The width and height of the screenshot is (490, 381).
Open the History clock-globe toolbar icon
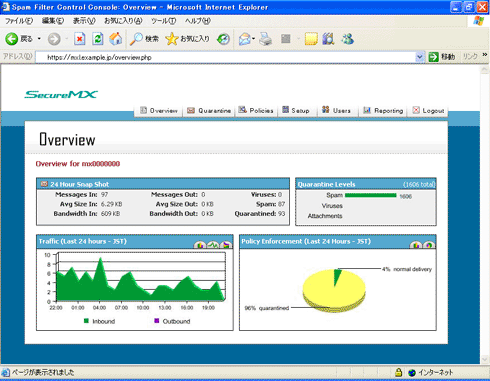pyautogui.click(x=223, y=39)
